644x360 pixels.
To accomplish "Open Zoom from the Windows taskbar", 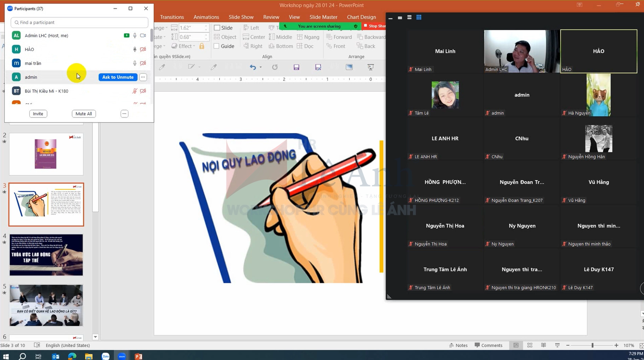I will [x=122, y=356].
